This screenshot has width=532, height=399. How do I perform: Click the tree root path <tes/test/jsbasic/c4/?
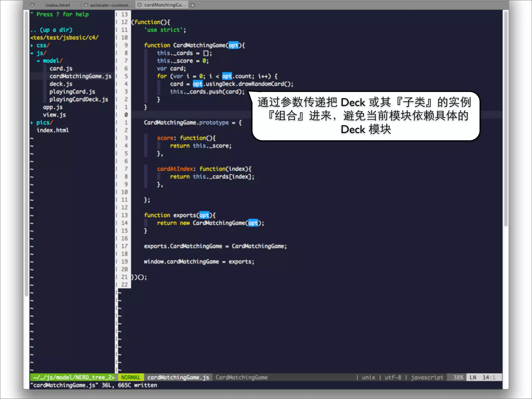[x=64, y=38]
